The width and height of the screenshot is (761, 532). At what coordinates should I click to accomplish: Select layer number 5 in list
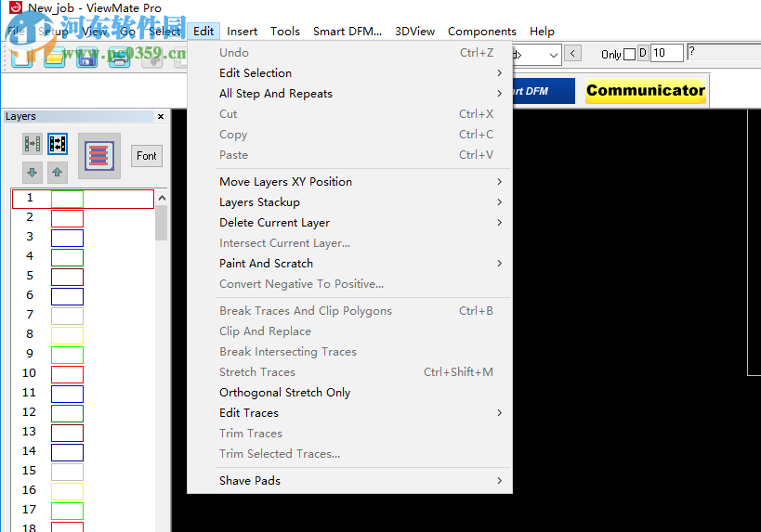pyautogui.click(x=30, y=276)
